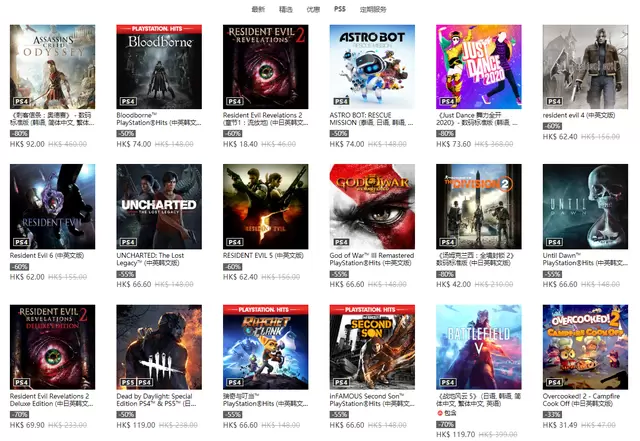Viewport: 640px width, 441px height.
Task: Click the Dead by Daylight cover image
Action: tap(159, 347)
